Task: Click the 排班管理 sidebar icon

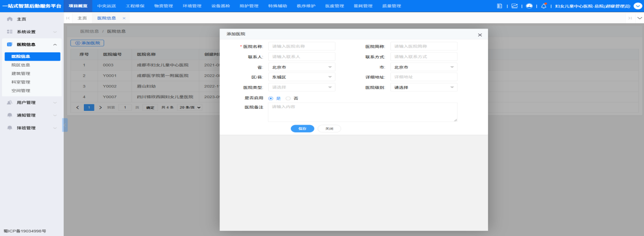Action: point(10,128)
